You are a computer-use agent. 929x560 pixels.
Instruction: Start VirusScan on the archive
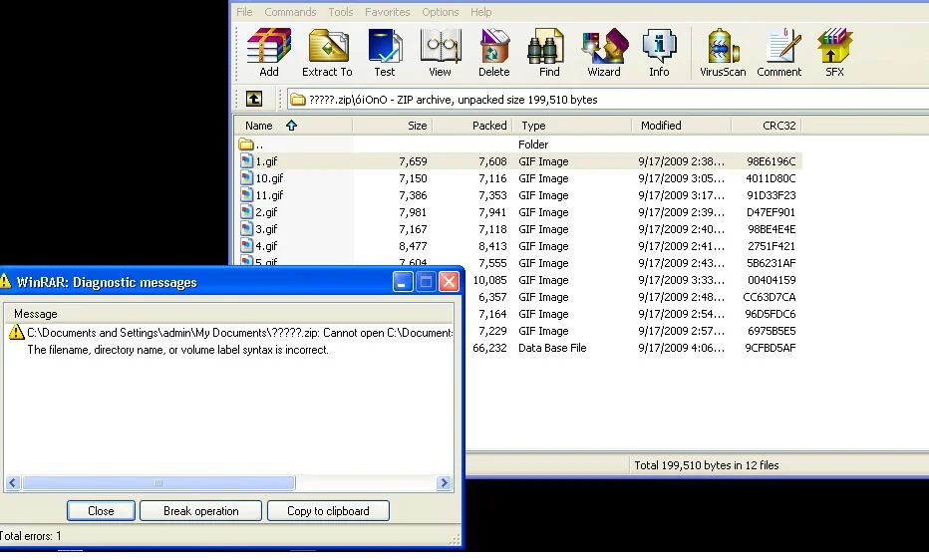[723, 52]
